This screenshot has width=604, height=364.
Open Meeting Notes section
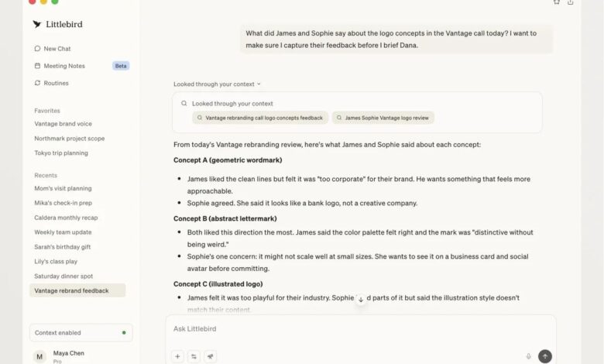(x=64, y=66)
